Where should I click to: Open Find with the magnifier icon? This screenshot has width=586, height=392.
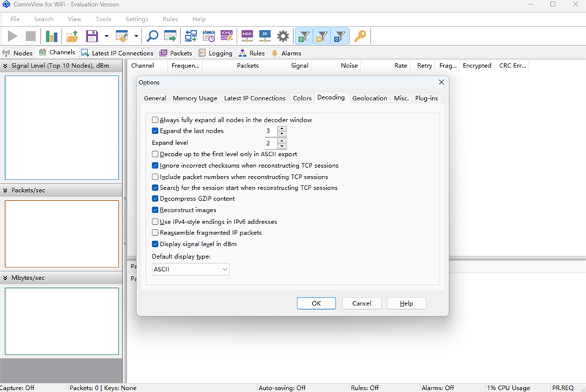pyautogui.click(x=152, y=36)
